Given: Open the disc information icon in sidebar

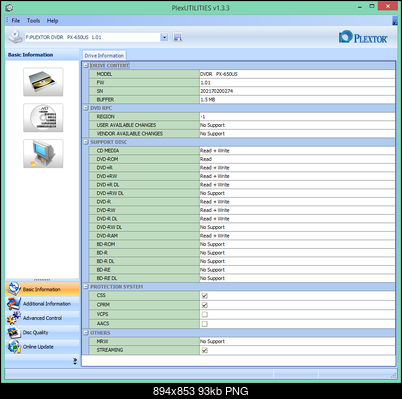Looking at the screenshot, I should pyautogui.click(x=43, y=118).
